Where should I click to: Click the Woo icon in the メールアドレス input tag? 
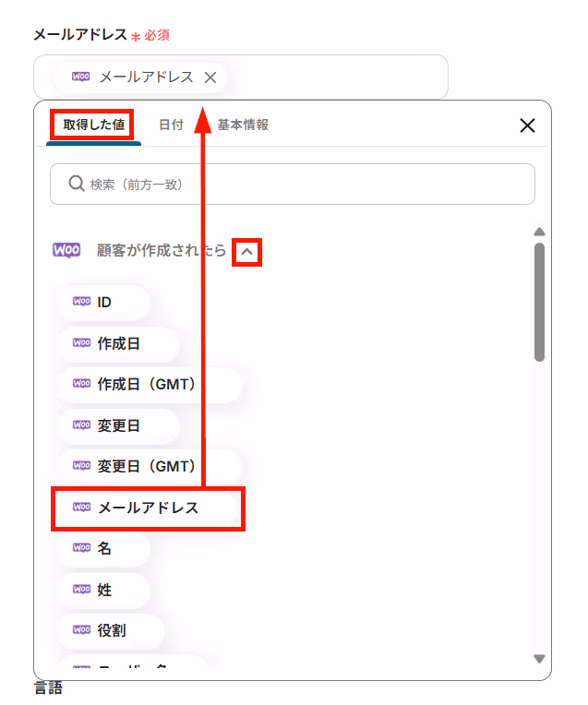click(81, 77)
